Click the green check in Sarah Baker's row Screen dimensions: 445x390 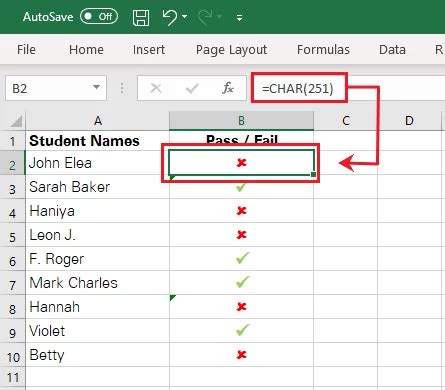(x=241, y=188)
